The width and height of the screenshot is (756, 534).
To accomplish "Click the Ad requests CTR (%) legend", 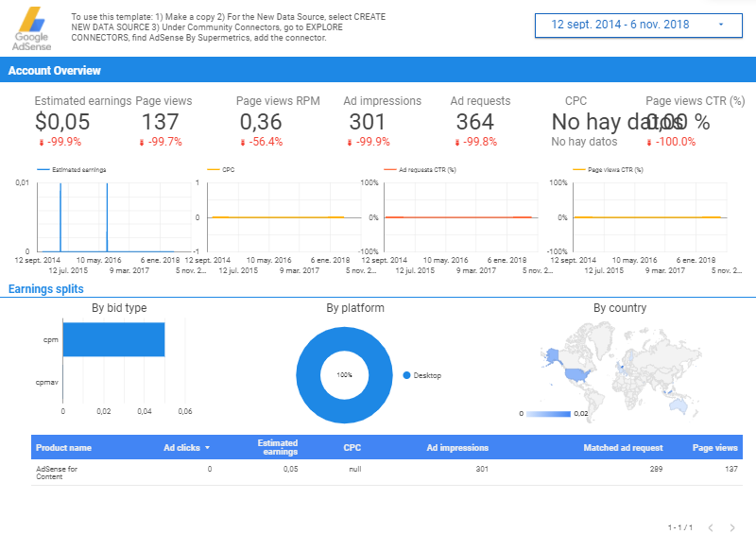I will coord(420,170).
